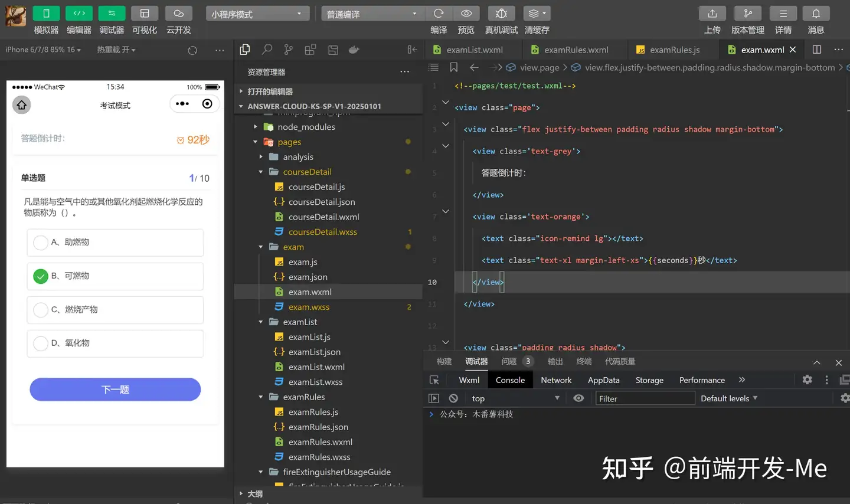The width and height of the screenshot is (850, 504).
Task: Open project details (详情)
Action: pyautogui.click(x=783, y=13)
